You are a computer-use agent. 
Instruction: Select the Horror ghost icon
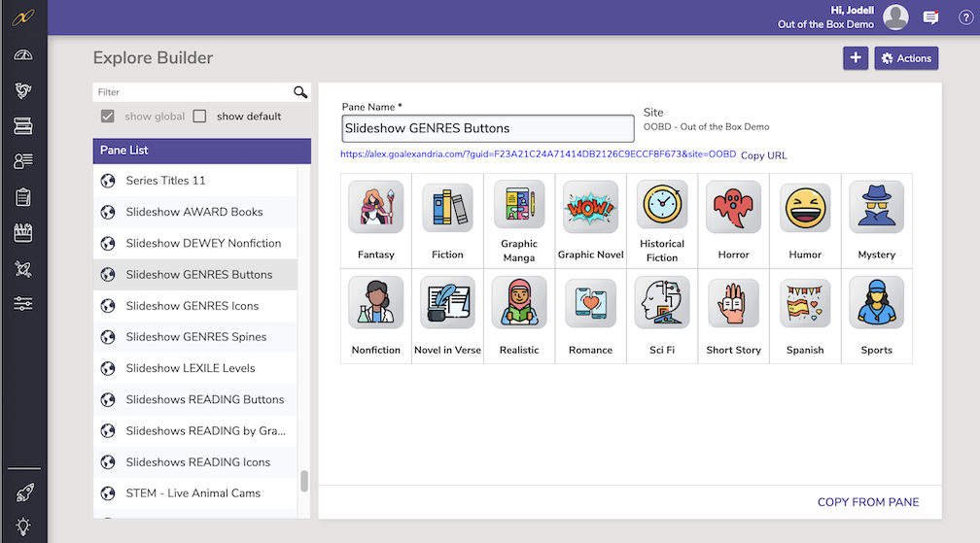tap(733, 206)
